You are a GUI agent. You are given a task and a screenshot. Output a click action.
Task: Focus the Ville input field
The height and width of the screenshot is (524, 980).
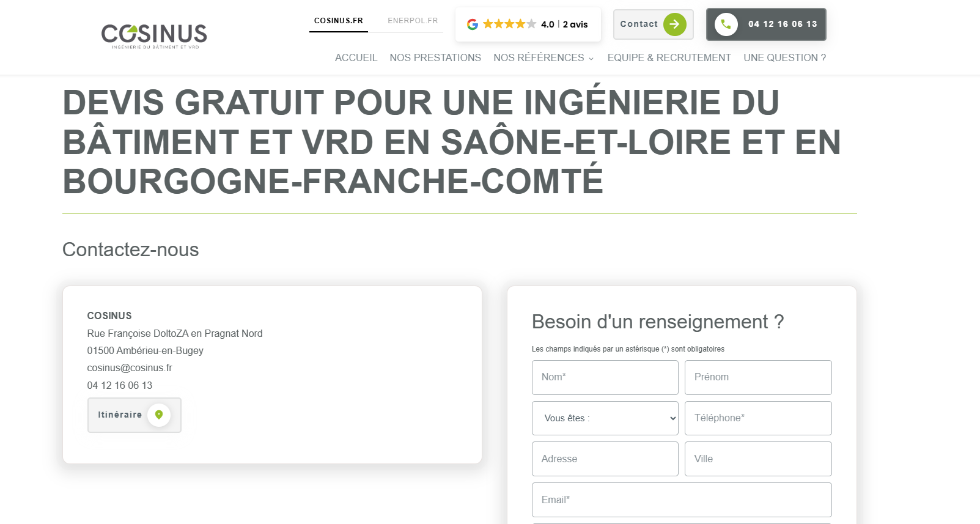[758, 459]
